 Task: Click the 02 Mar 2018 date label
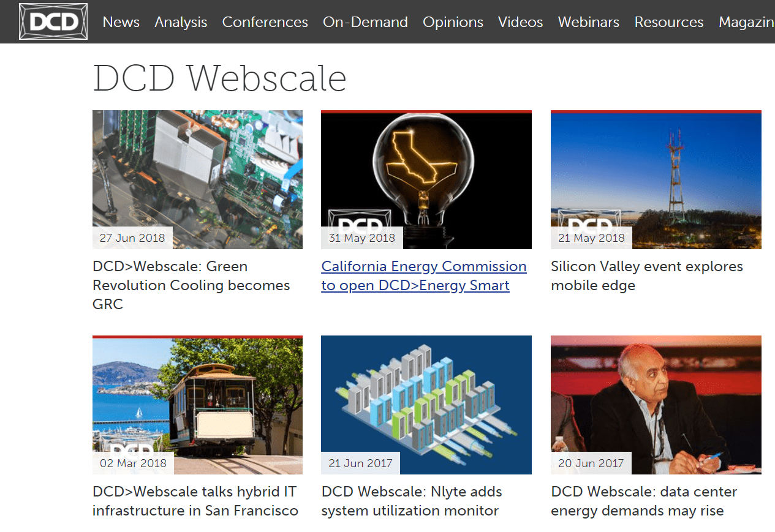tap(133, 463)
